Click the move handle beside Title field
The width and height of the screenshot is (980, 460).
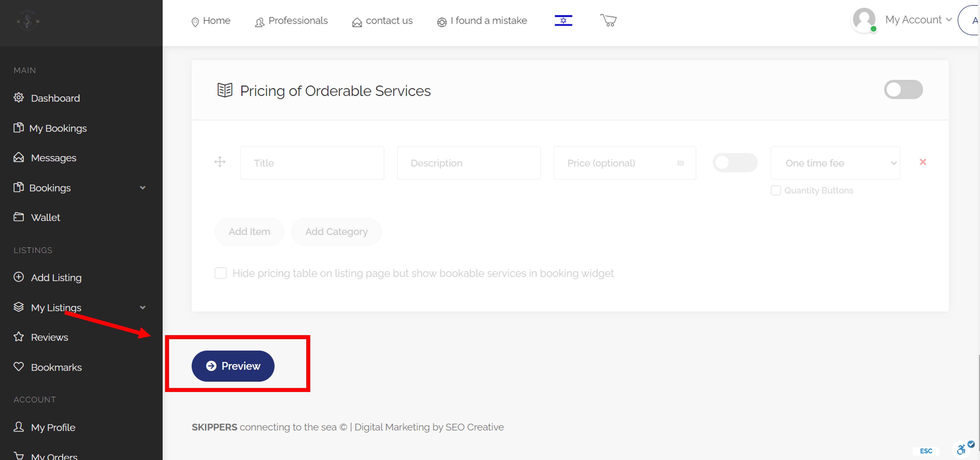click(x=220, y=162)
